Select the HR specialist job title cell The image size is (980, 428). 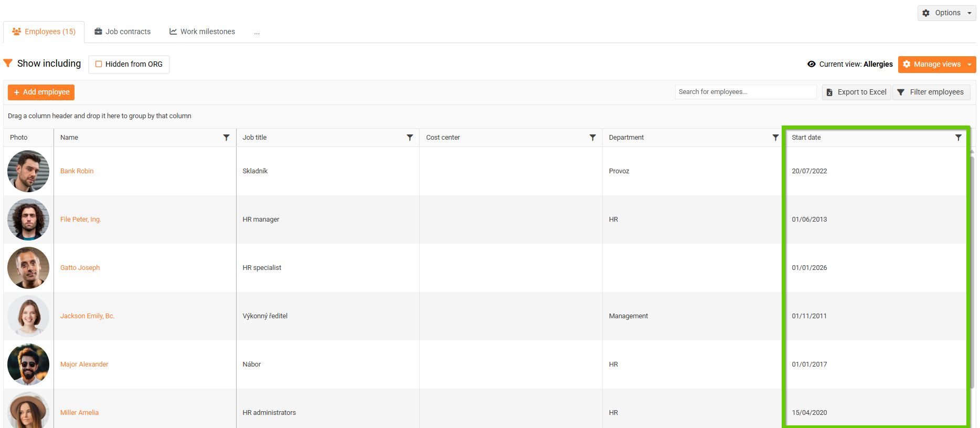click(328, 268)
